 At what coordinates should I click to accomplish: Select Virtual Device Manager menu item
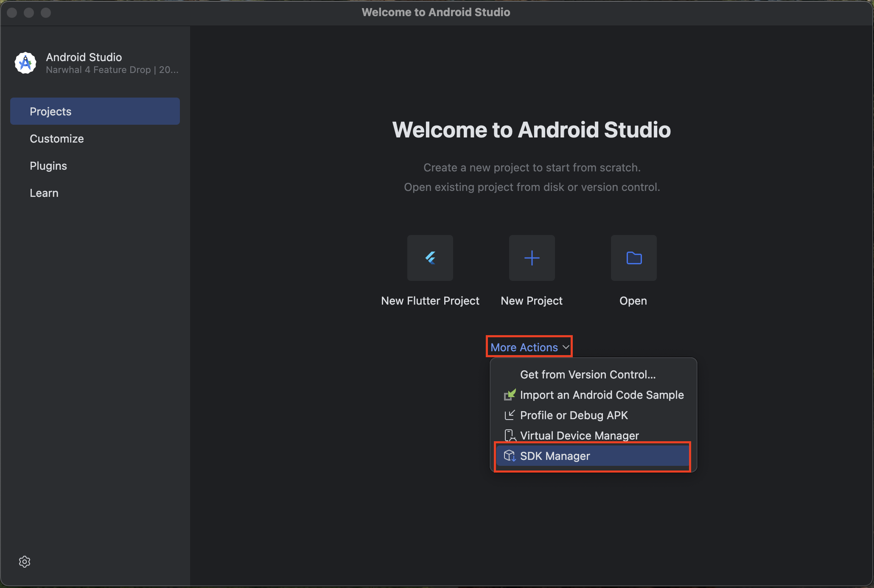click(579, 436)
